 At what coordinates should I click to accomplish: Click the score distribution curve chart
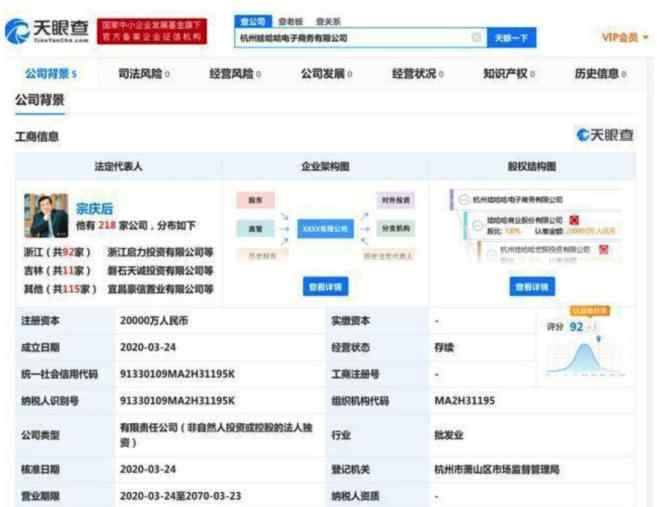coord(585,358)
